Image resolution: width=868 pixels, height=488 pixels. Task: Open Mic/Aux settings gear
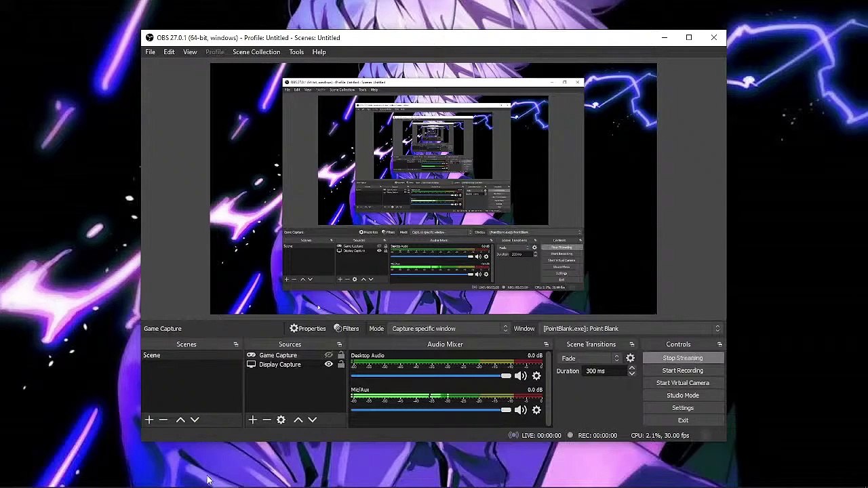pos(536,410)
